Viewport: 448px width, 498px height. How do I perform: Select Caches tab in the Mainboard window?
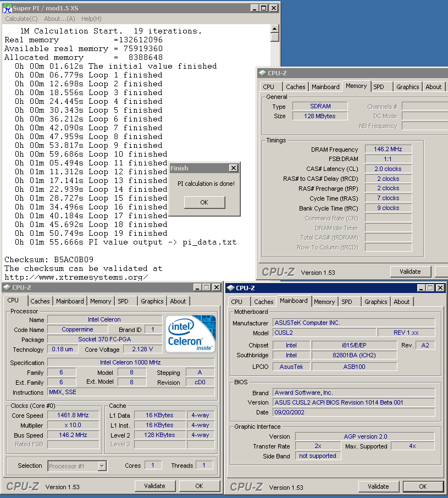tap(264, 302)
